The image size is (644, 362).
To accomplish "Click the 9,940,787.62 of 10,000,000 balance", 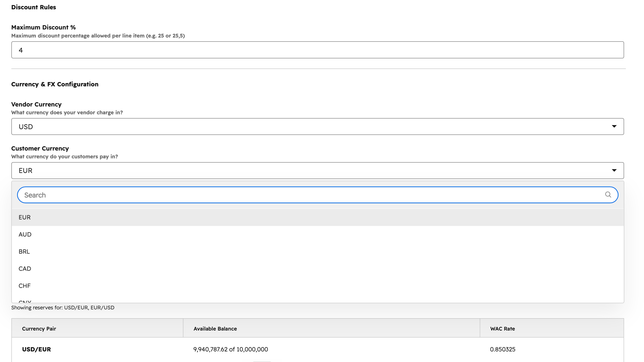I will point(231,349).
